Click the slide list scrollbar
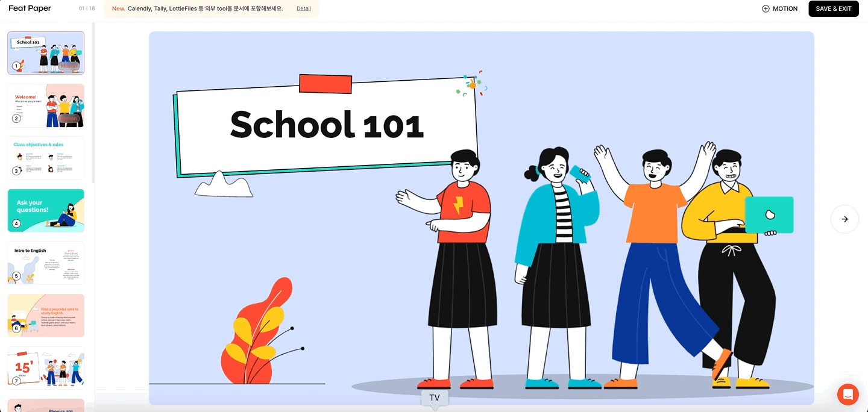 [93, 102]
